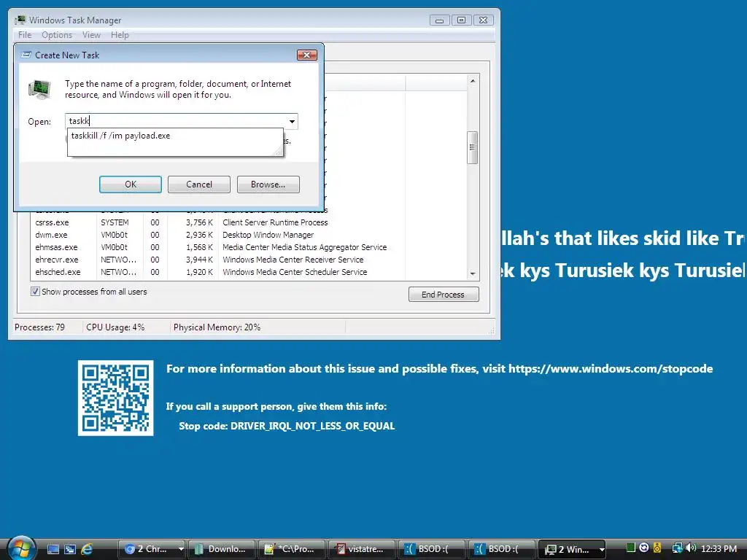The image size is (747, 560).
Task: Click the Physical Memory: 20% status entry
Action: pos(217,327)
